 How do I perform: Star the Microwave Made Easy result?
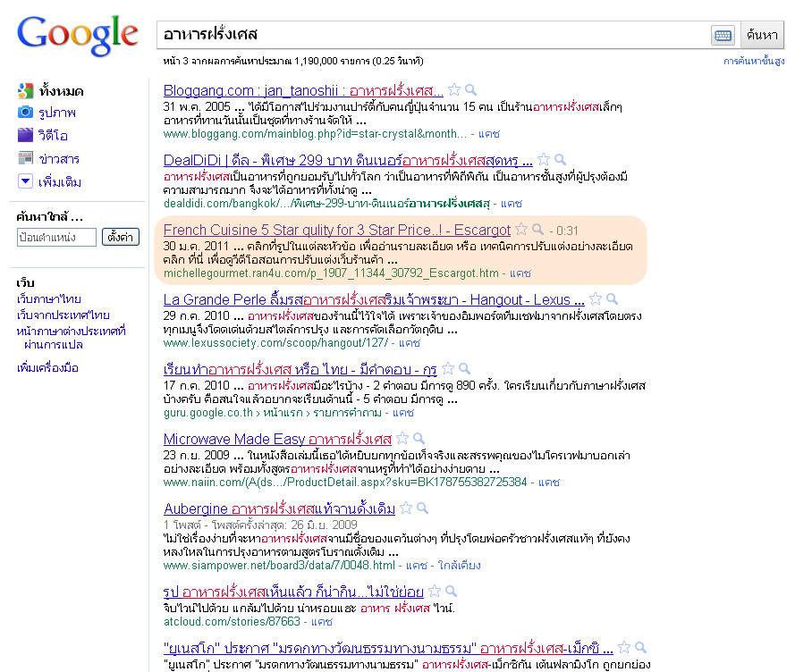[402, 438]
